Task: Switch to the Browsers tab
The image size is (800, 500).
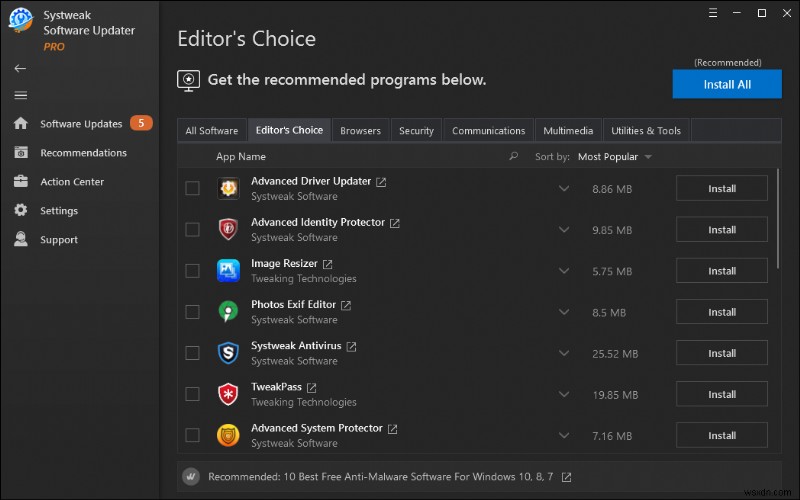Action: (x=360, y=131)
